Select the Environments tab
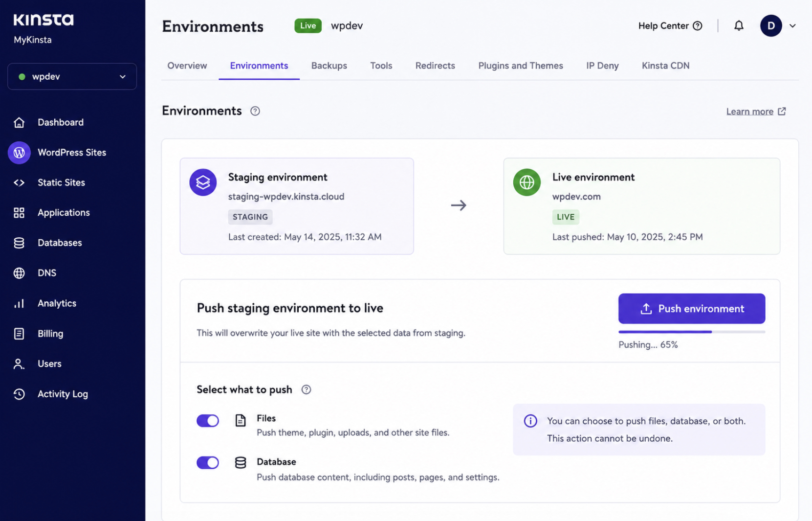812x521 pixels. (x=259, y=66)
